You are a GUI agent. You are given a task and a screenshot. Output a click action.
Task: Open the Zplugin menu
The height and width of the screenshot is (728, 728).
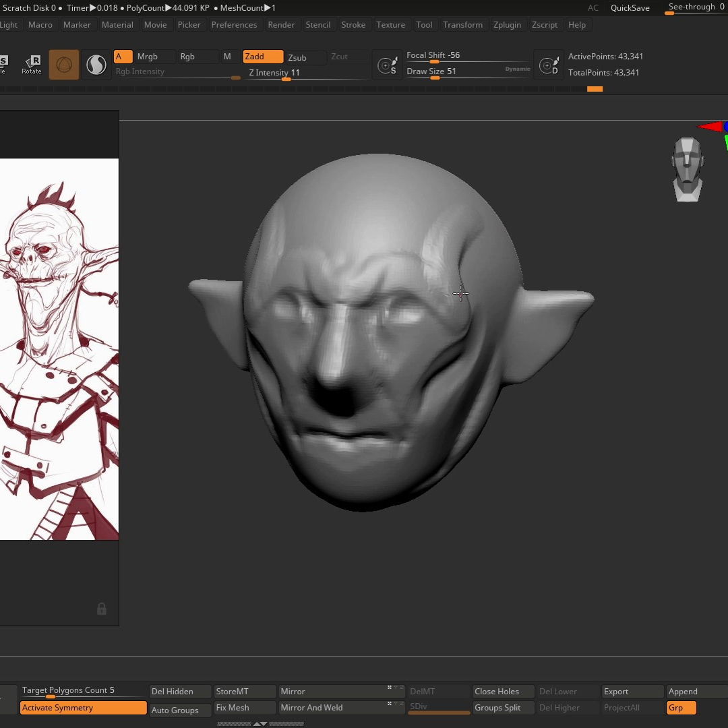click(x=507, y=24)
